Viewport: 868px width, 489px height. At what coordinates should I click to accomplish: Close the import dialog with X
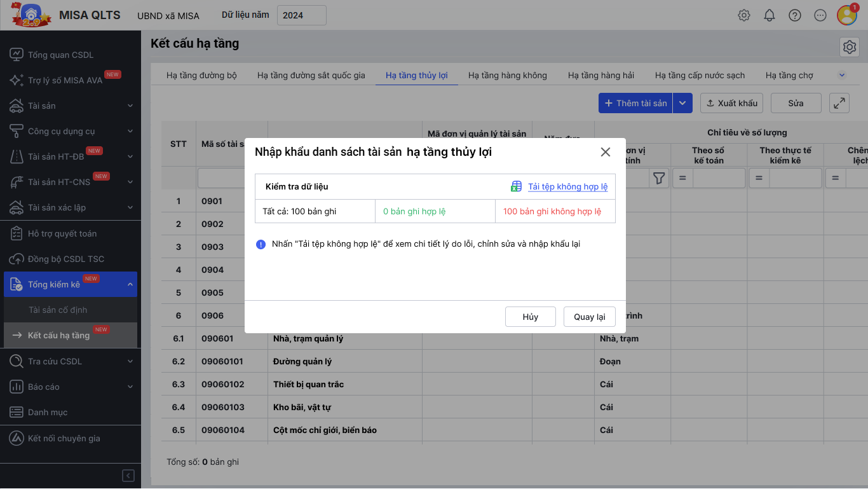click(606, 152)
